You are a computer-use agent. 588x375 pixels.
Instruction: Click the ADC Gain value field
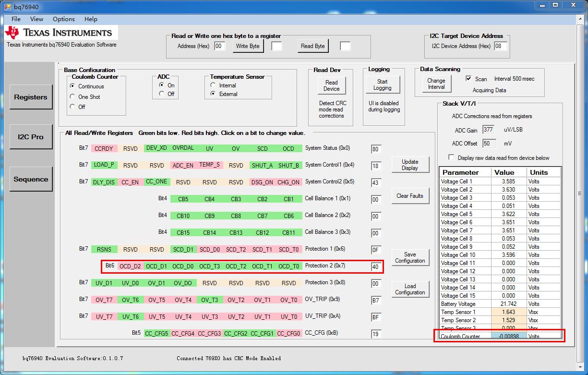(x=489, y=130)
